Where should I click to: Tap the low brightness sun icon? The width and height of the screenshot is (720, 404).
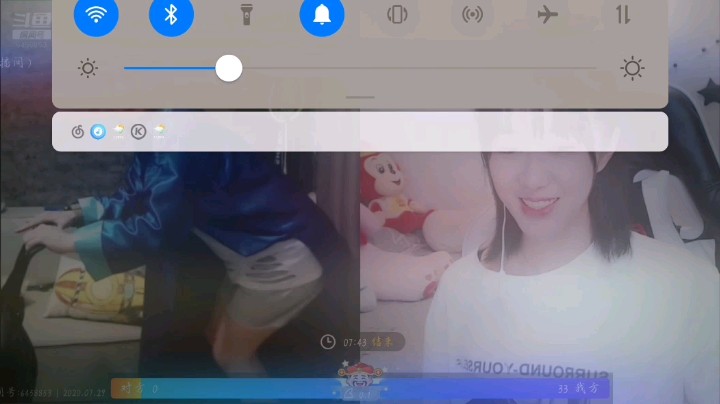tap(88, 68)
